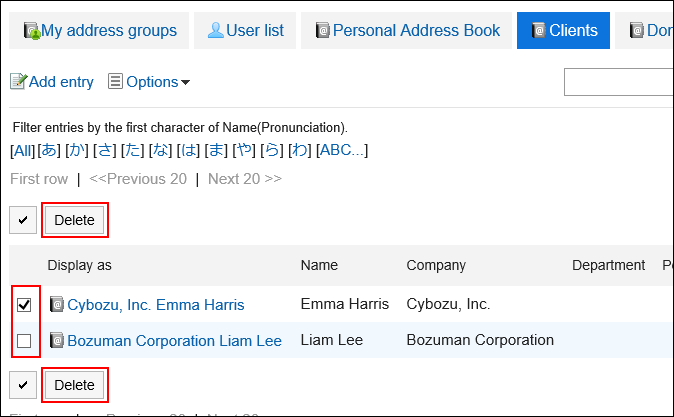Click select-all checkmark button below the table
Viewport: 674px width, 417px height.
(x=23, y=385)
